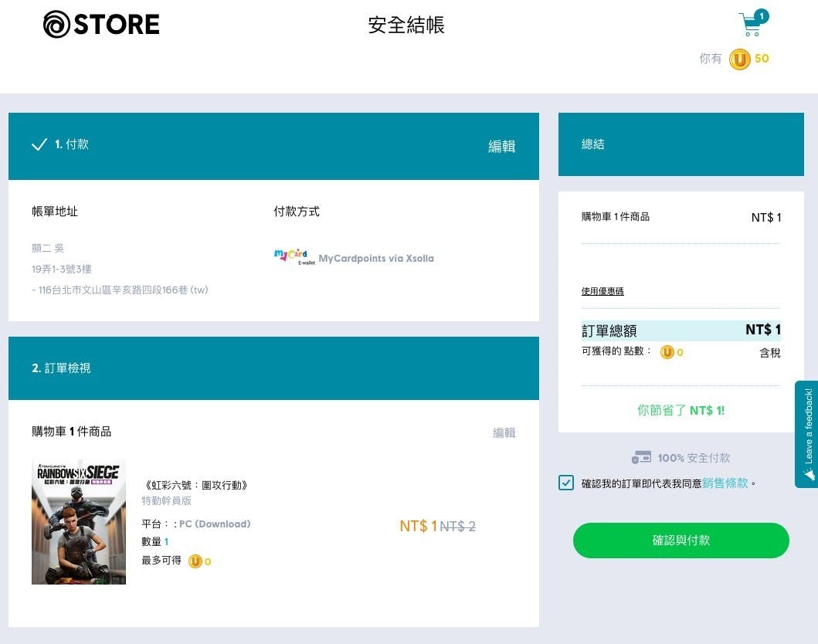Click the 總結 summary header
The image size is (818, 644).
(681, 144)
